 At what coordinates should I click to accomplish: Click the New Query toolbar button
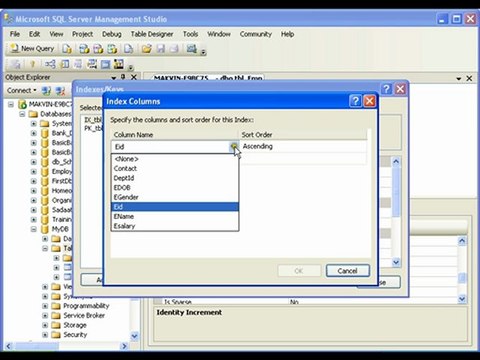tap(32, 49)
